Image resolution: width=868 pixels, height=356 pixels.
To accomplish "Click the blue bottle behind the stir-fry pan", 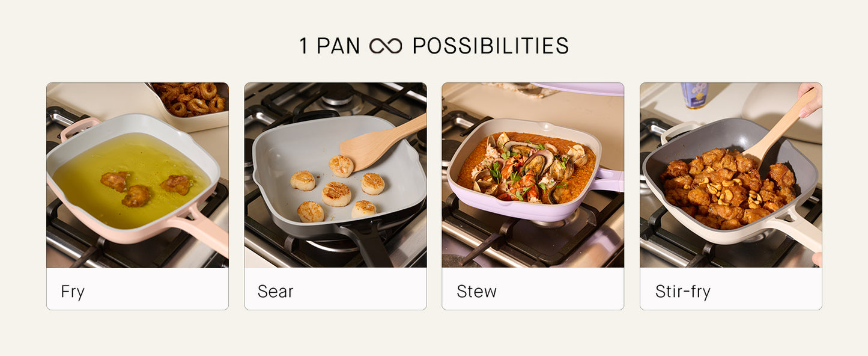I will click(694, 95).
